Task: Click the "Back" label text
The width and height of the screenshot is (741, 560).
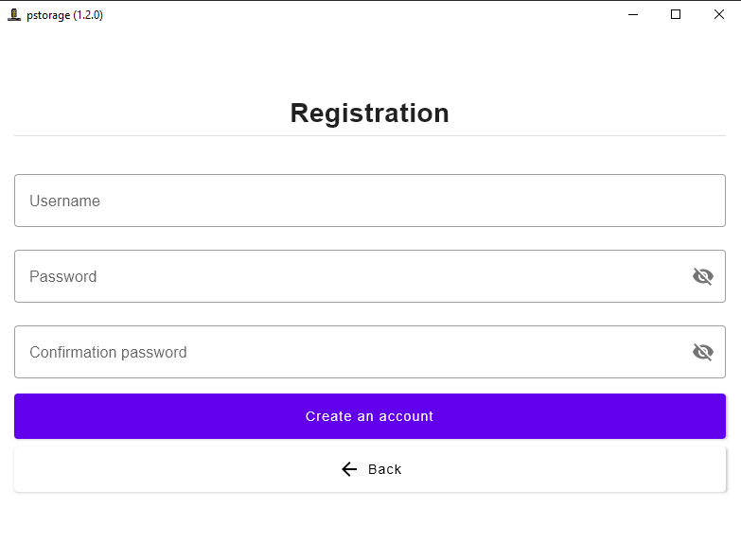Action: click(x=385, y=469)
